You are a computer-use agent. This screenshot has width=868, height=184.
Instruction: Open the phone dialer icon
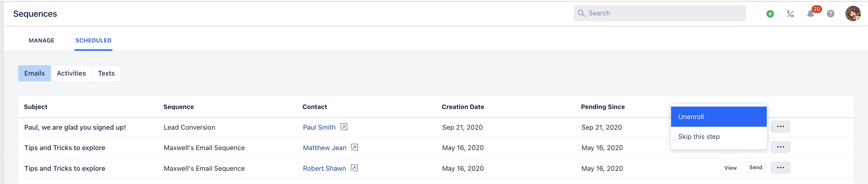tap(790, 14)
